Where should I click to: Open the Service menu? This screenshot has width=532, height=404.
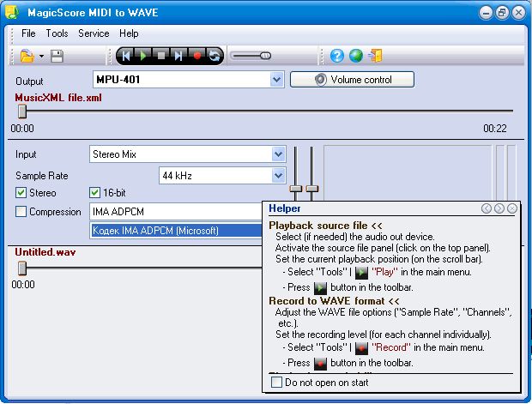[x=94, y=33]
